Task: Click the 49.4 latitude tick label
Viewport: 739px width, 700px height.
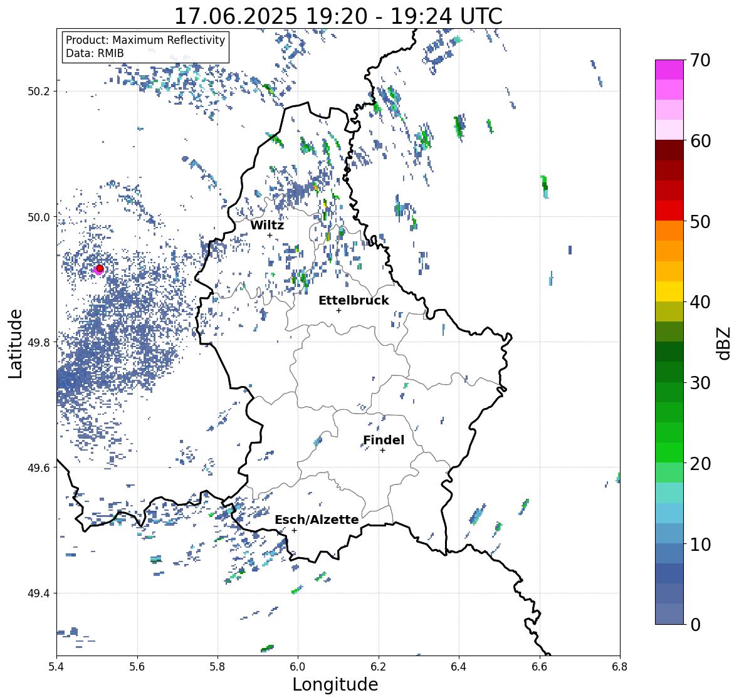Action: coord(38,593)
